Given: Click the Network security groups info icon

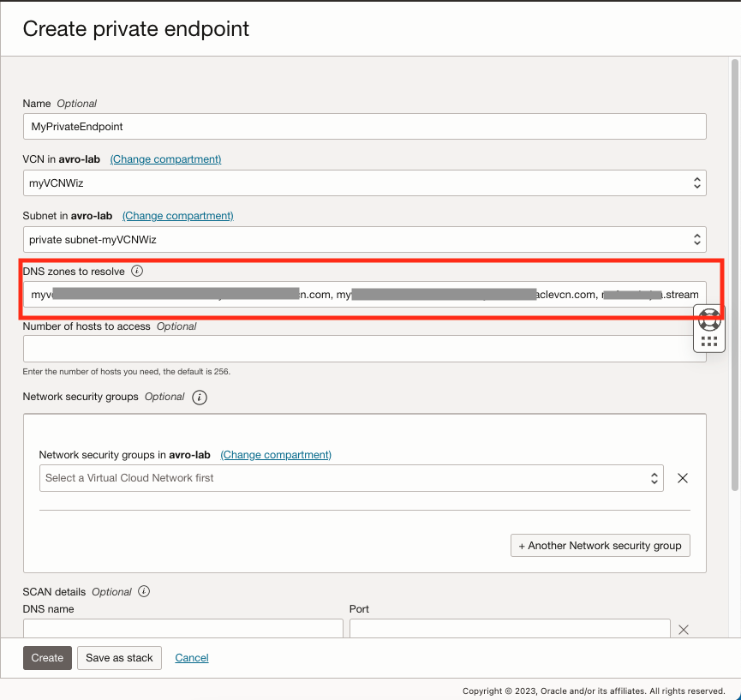Looking at the screenshot, I should pyautogui.click(x=200, y=398).
